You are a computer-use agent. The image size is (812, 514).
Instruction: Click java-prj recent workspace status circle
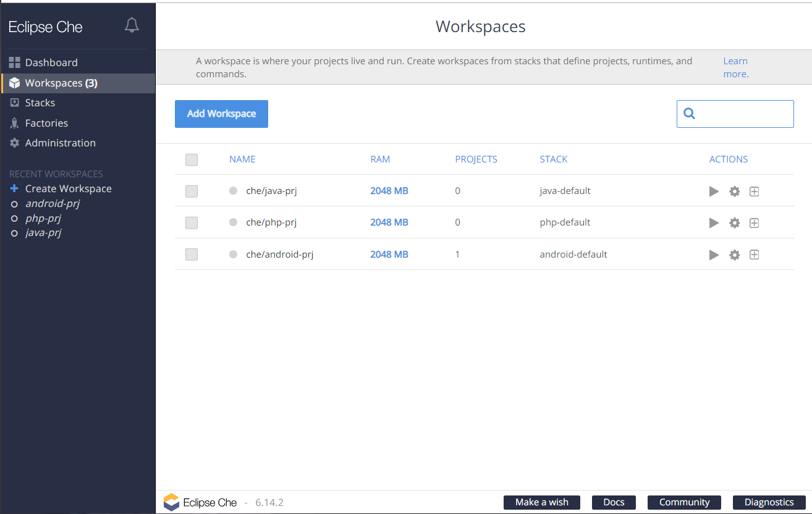coord(14,234)
